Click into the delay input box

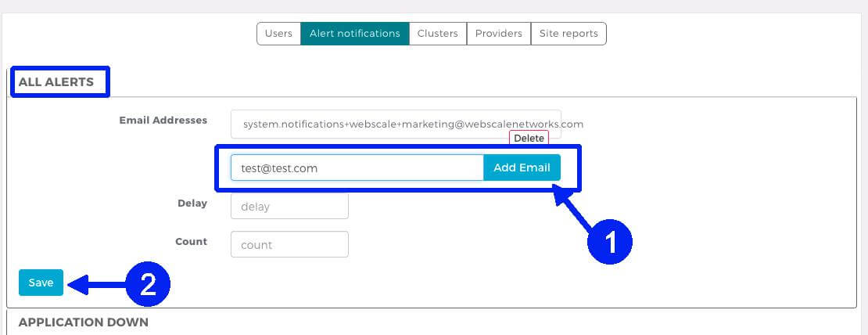coord(289,207)
